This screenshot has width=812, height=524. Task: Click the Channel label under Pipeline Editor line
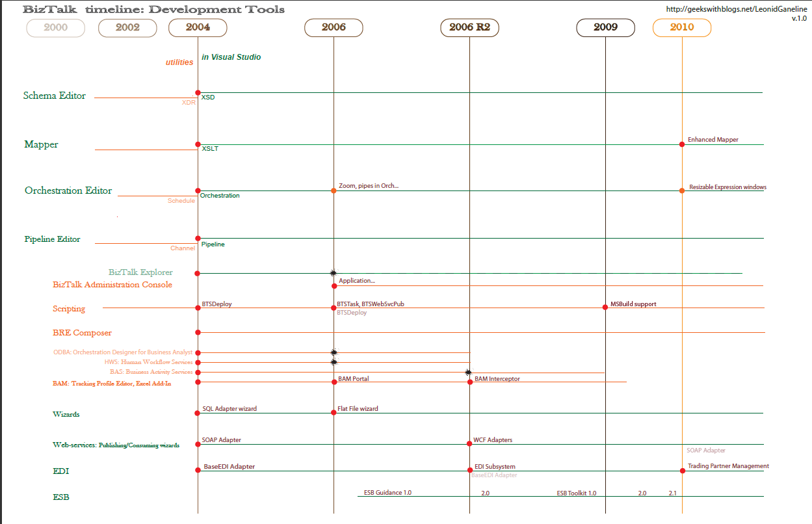point(183,248)
